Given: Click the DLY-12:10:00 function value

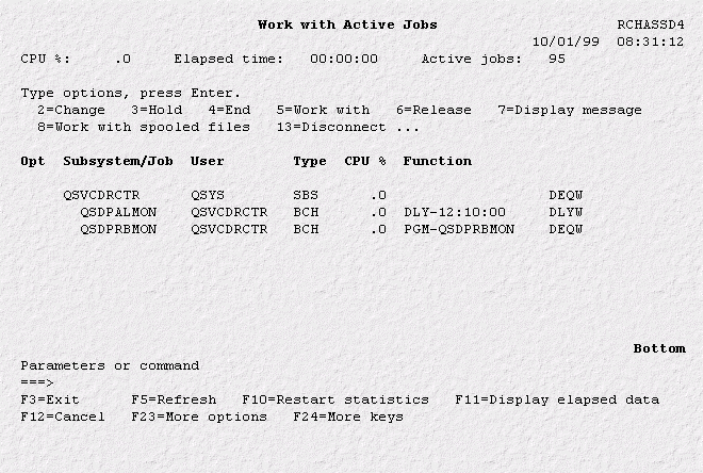Looking at the screenshot, I should tap(455, 212).
